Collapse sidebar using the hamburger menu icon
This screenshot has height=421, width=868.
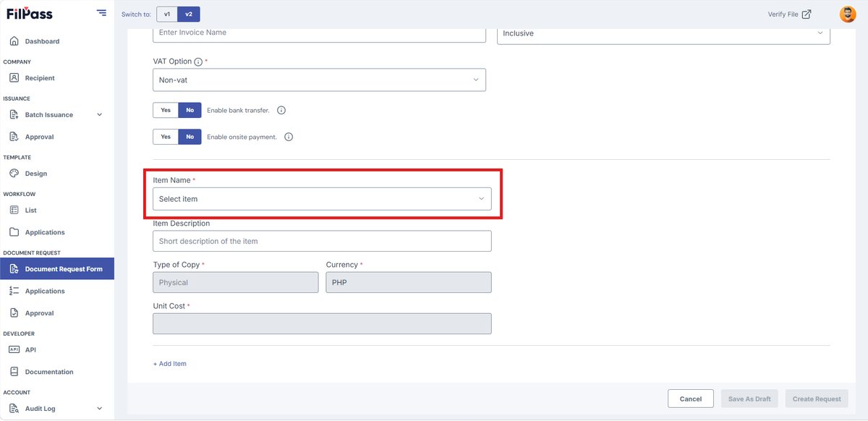tap(101, 14)
